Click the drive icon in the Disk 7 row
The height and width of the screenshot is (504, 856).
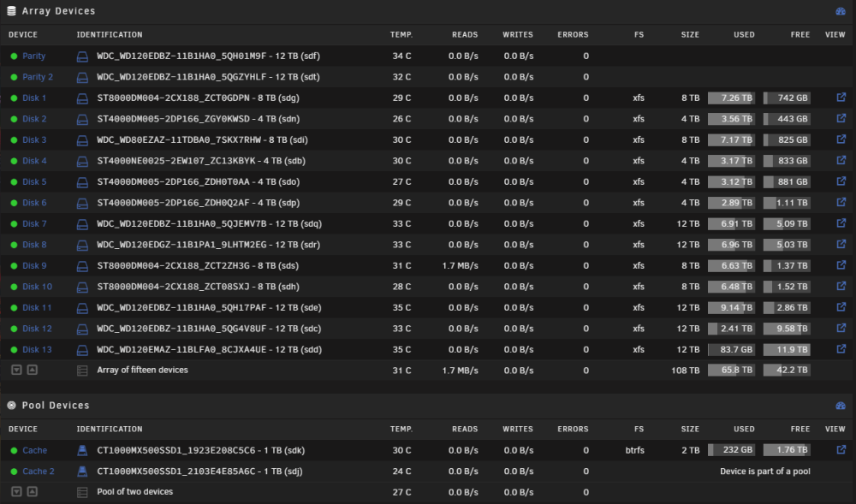82,224
